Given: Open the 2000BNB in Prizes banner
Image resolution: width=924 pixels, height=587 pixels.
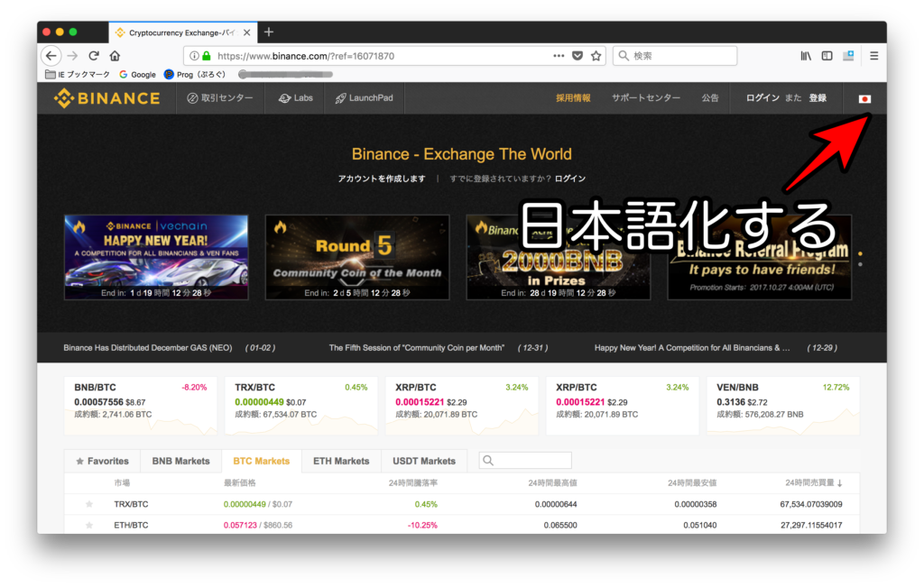Looking at the screenshot, I should click(558, 257).
